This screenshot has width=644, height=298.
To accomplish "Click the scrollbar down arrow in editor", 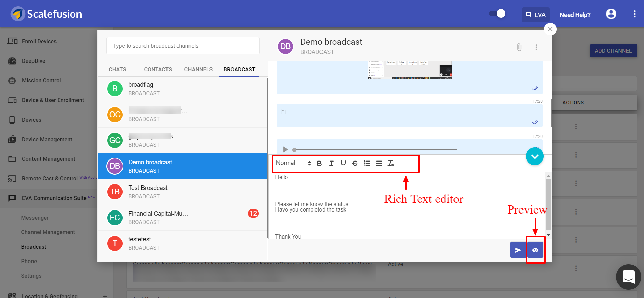I will click(x=548, y=235).
